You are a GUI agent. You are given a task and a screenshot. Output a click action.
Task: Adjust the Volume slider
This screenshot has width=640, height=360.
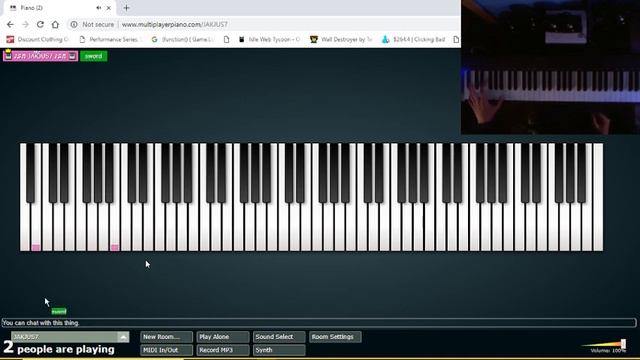coord(623,344)
